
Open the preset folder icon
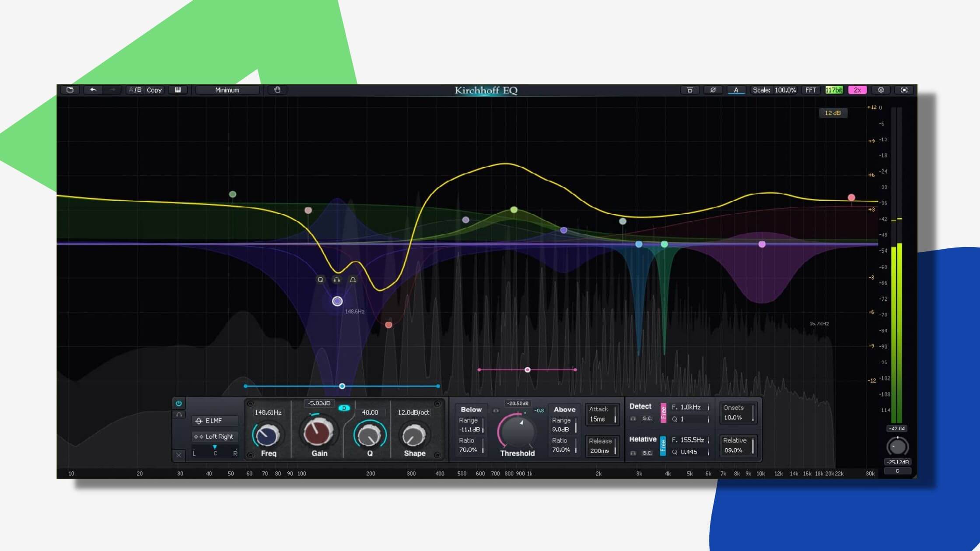[x=70, y=90]
